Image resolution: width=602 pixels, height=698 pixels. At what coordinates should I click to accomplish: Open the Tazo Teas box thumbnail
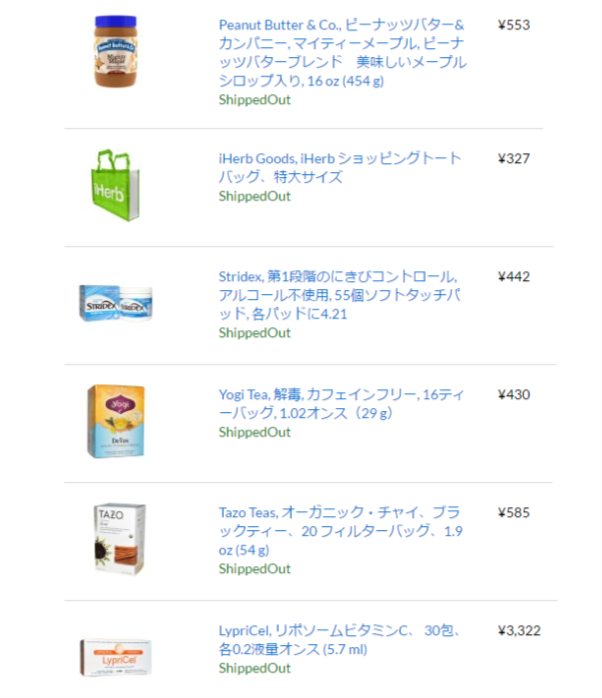tap(118, 540)
